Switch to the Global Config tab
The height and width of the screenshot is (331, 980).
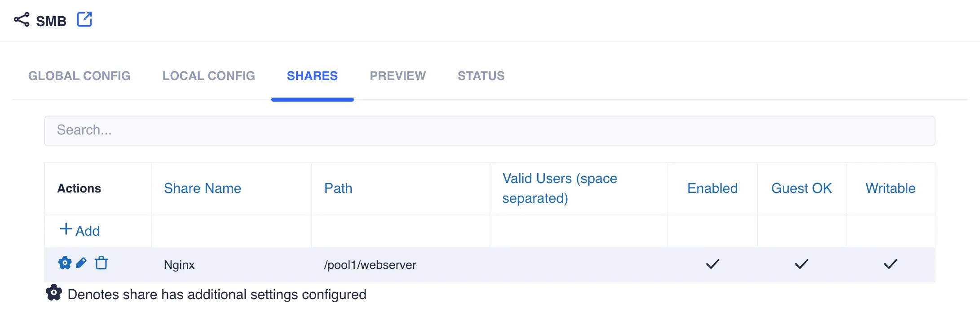point(79,76)
